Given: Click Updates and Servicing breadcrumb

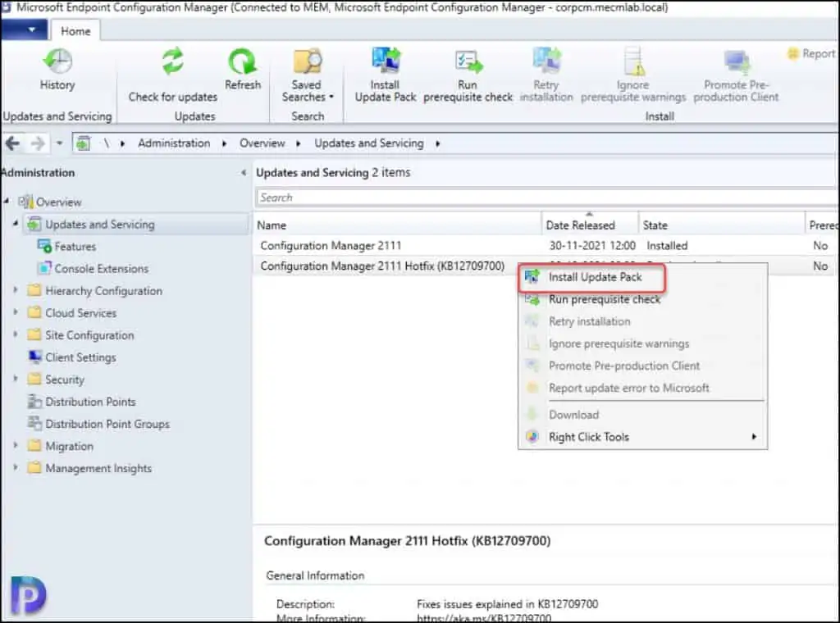Looking at the screenshot, I should [368, 143].
